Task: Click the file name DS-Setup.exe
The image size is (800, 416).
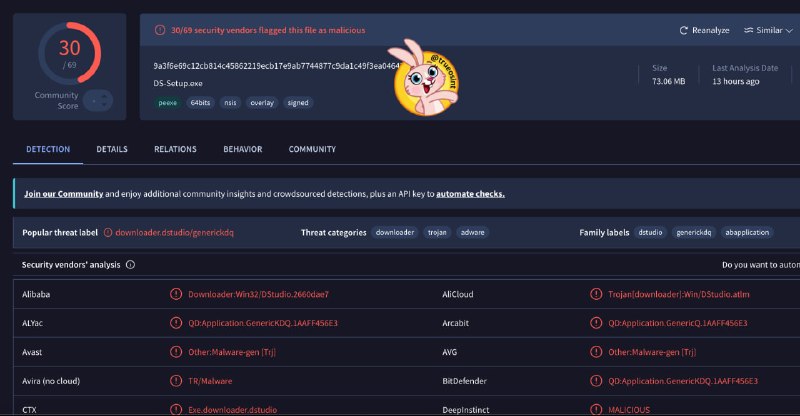Action: click(x=178, y=83)
